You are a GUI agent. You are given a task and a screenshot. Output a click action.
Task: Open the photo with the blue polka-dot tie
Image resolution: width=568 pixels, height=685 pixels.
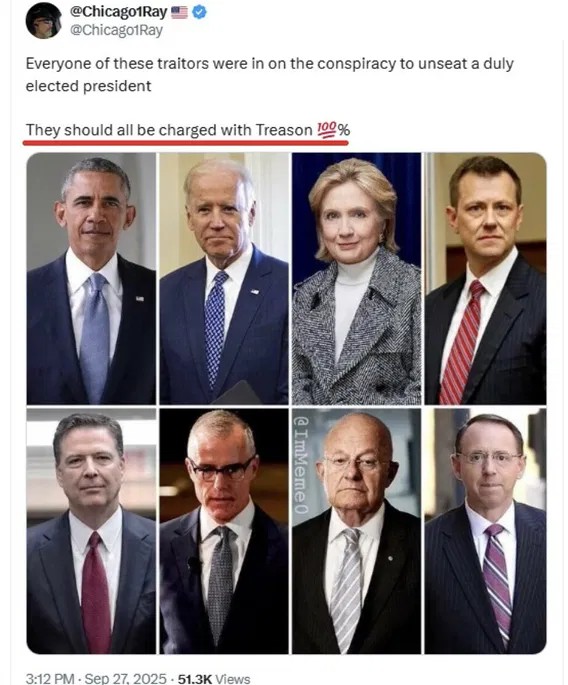pos(224,278)
